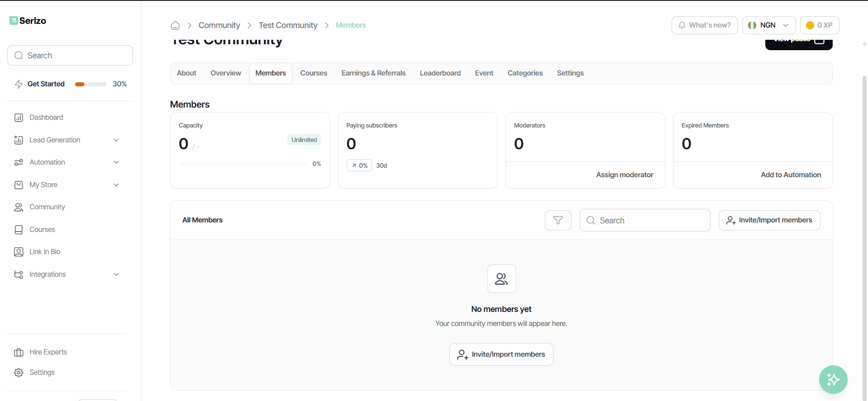Open the Earnings & Referrals tab

point(373,73)
